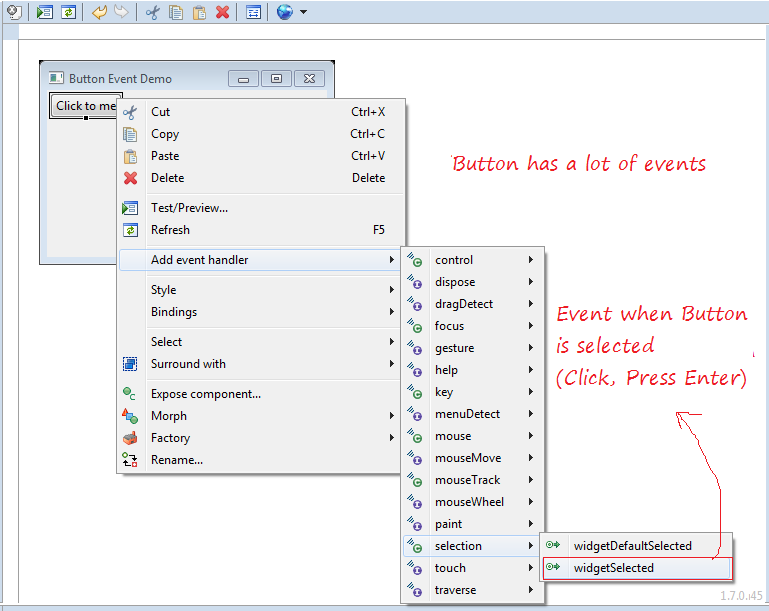Click the Rename icon
Image resolution: width=769 pixels, height=611 pixels.
coord(130,460)
